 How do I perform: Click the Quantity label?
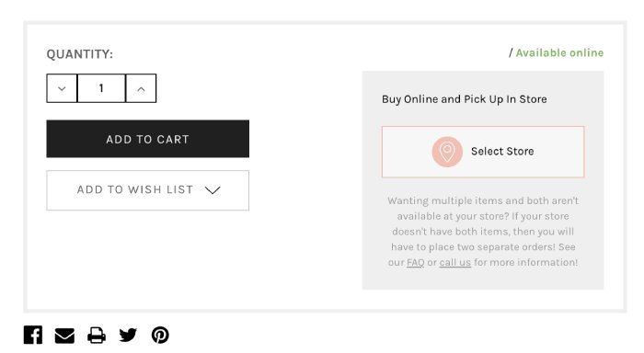[x=80, y=54]
